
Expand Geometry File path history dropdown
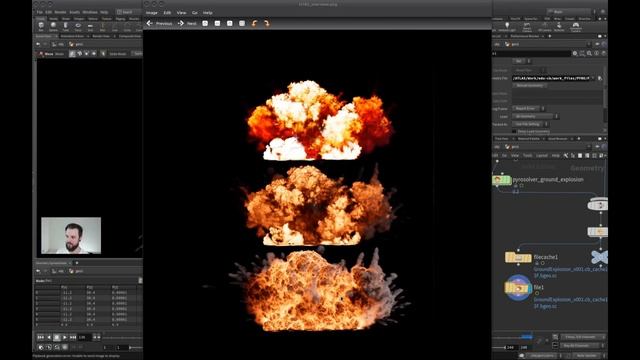pyautogui.click(x=593, y=78)
